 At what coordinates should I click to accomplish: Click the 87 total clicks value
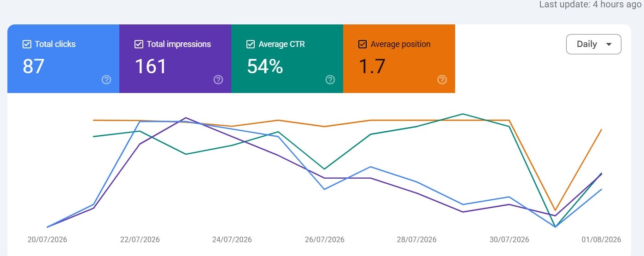[34, 67]
